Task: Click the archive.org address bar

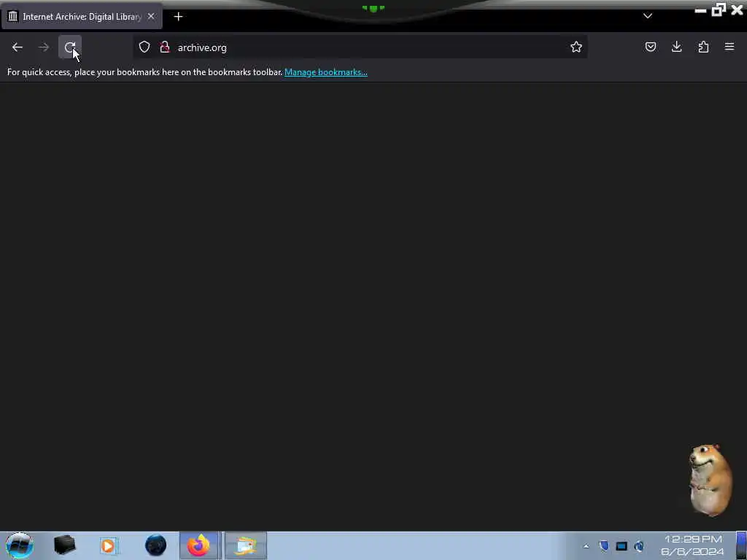Action: coord(360,47)
